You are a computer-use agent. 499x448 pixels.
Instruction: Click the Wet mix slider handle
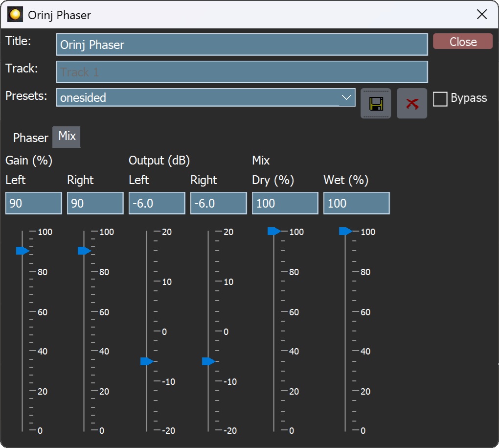(x=345, y=231)
